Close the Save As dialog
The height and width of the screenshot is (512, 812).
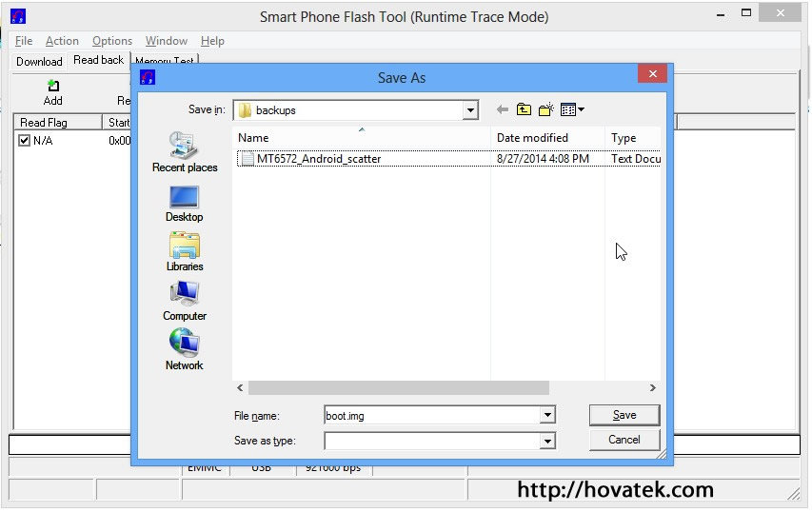coord(652,74)
